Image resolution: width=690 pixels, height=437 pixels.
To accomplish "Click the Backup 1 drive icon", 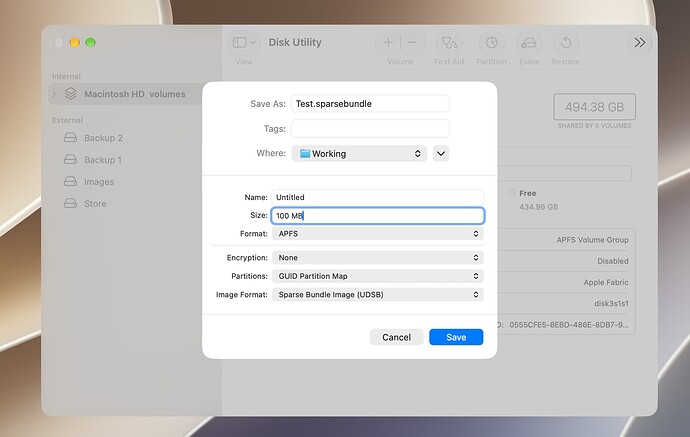I will click(x=70, y=159).
